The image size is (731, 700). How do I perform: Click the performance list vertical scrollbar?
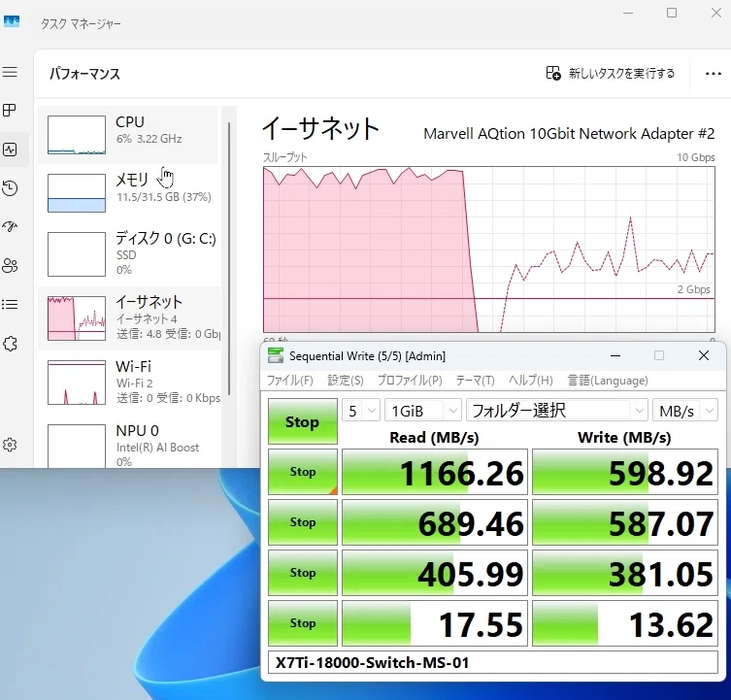point(229,259)
